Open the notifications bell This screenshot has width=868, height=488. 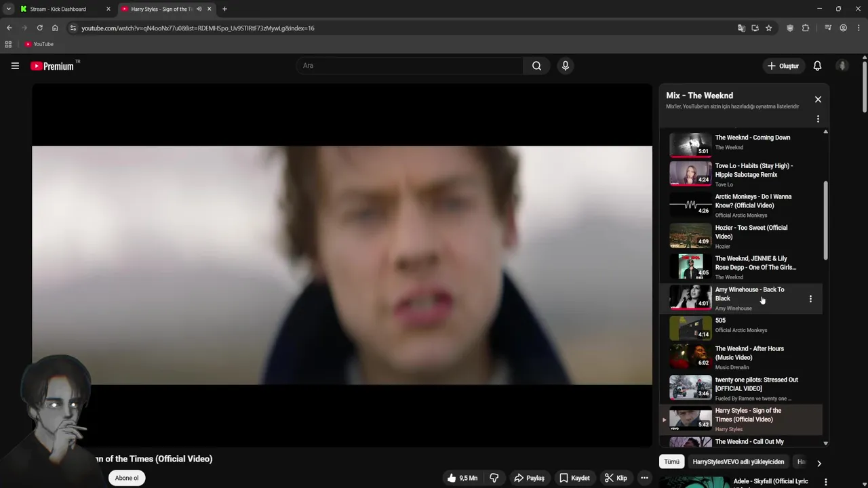(x=817, y=66)
